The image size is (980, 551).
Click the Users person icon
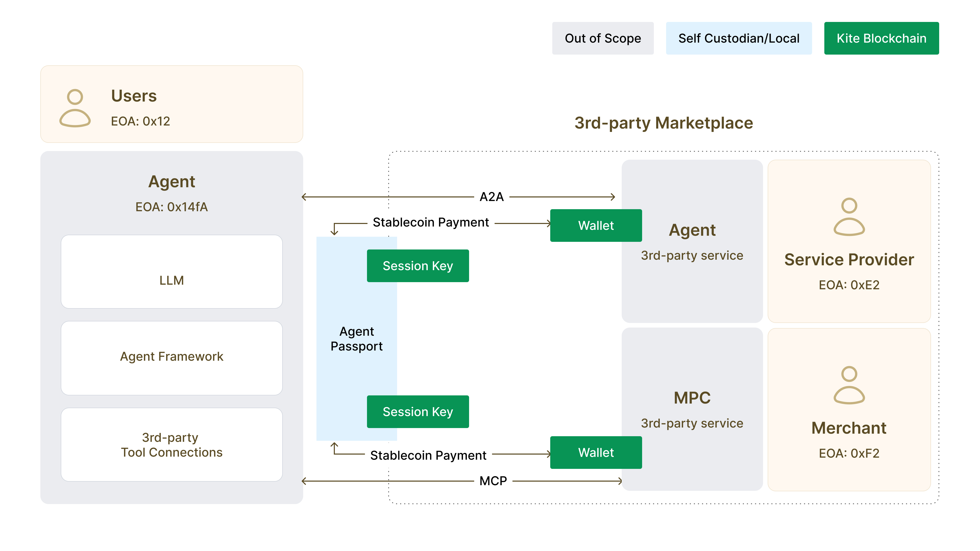pyautogui.click(x=75, y=108)
